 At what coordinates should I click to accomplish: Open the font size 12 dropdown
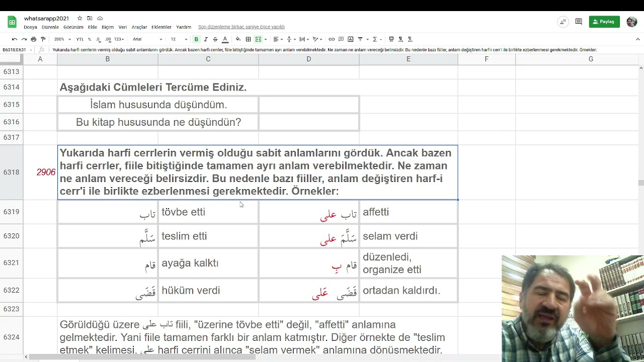179,39
